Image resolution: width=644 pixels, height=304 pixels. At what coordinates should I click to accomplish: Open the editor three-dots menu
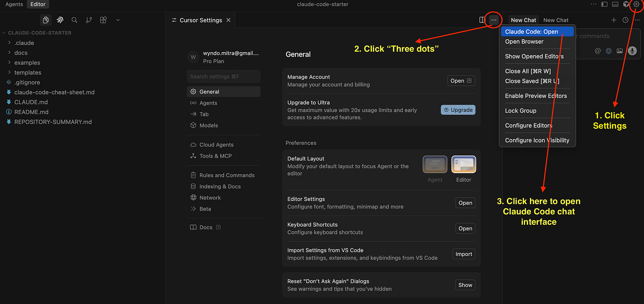493,20
